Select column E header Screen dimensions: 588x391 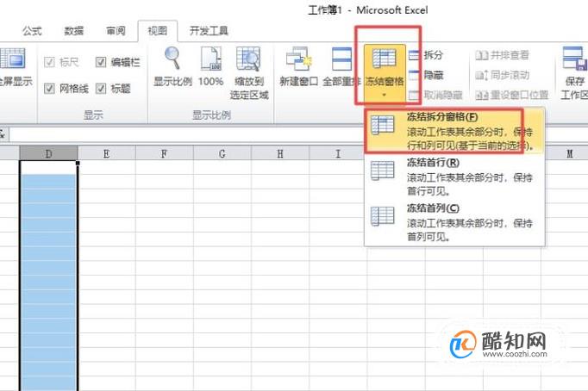(x=107, y=153)
